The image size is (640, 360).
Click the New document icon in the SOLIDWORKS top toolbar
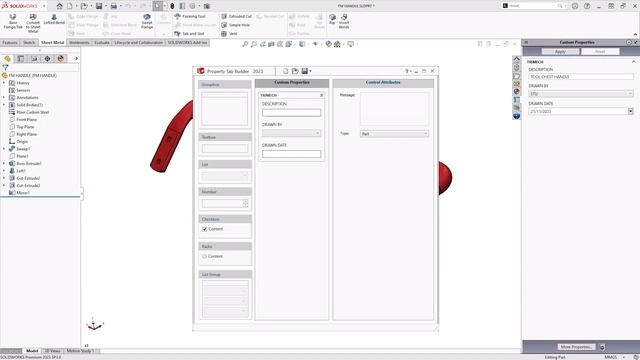[x=70, y=6]
